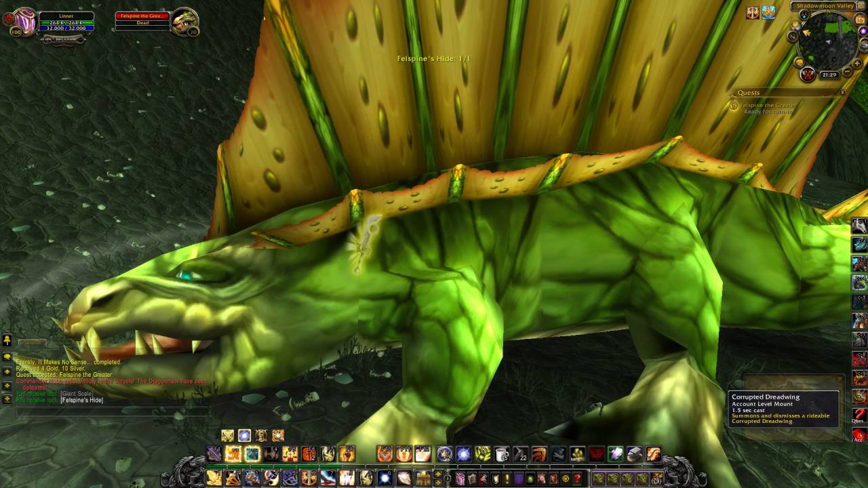Zoom out the minimap with minus button
This screenshot has height=488, width=868.
click(x=847, y=71)
